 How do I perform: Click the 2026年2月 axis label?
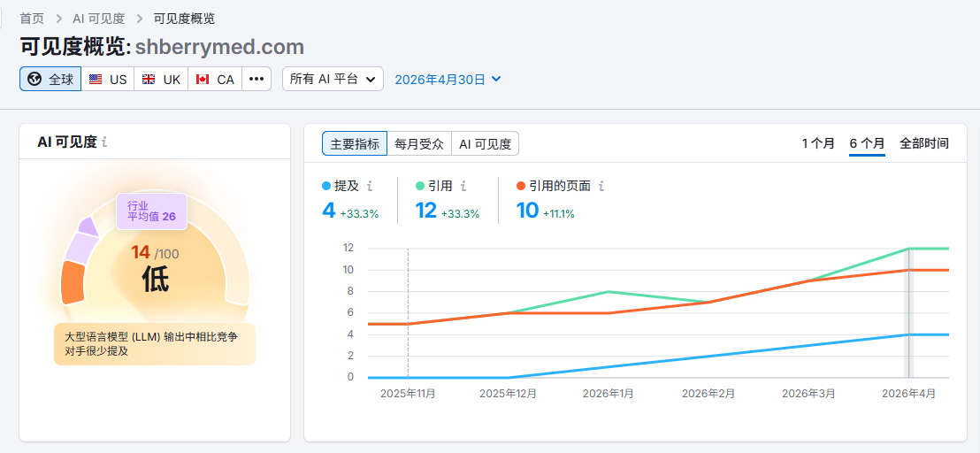(x=708, y=394)
